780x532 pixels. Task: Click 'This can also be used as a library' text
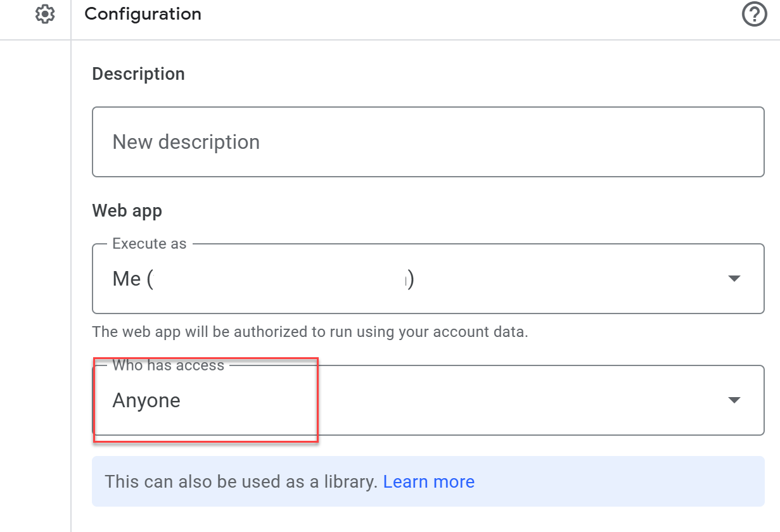click(241, 482)
